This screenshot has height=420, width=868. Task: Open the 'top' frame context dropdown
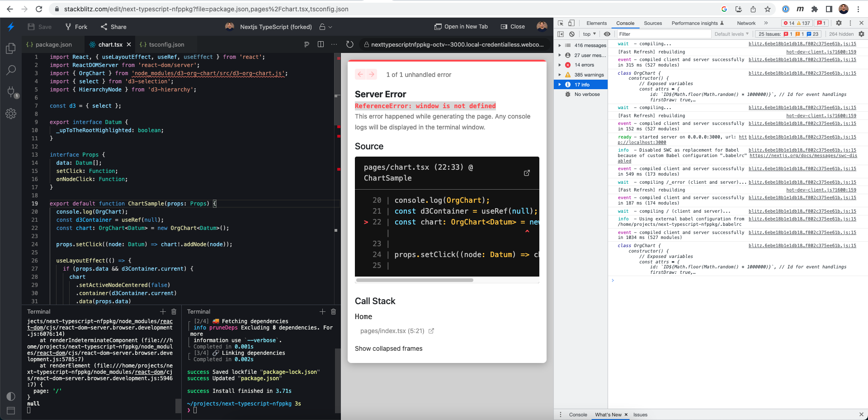pos(588,34)
